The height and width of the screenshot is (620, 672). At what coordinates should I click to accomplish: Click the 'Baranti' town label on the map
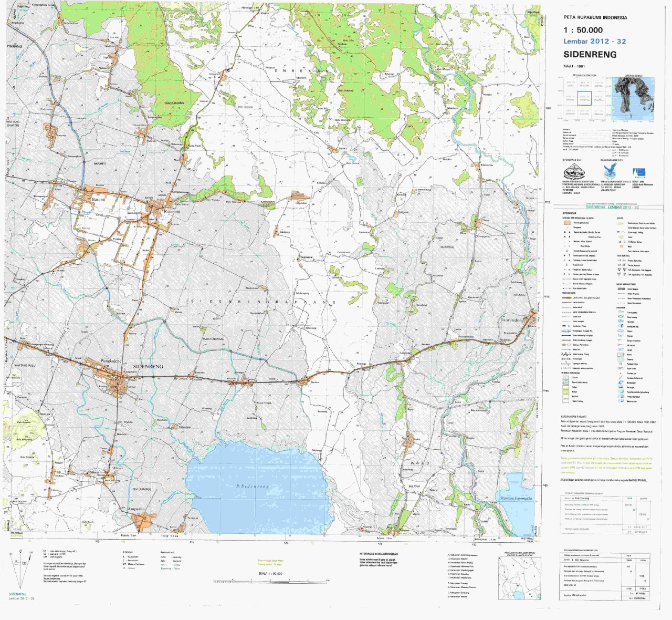coord(99,200)
